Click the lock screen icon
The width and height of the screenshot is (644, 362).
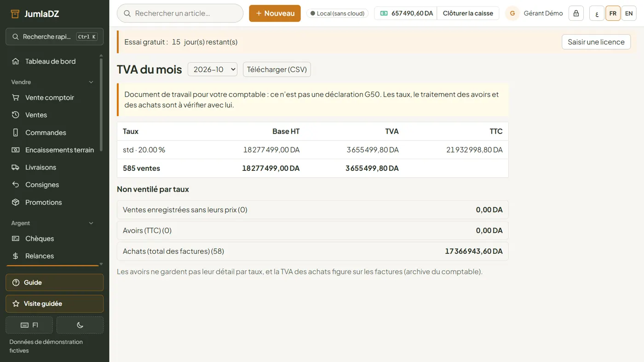coord(576,13)
